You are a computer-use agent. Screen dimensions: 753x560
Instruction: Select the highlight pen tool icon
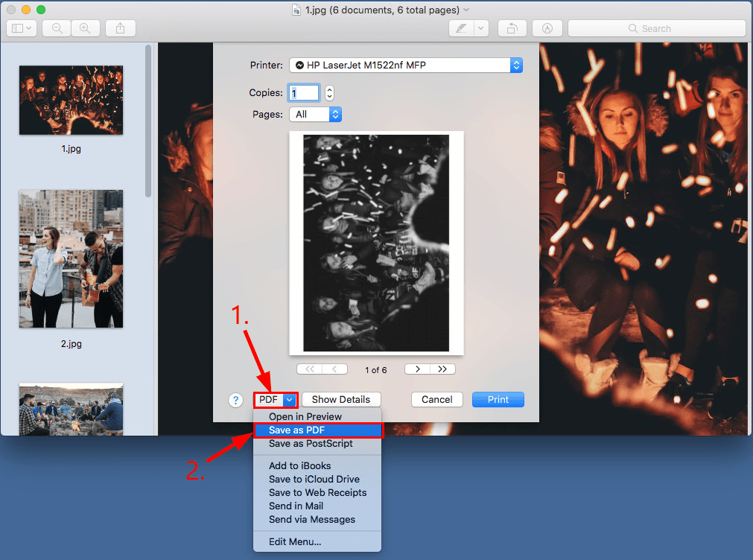[461, 28]
